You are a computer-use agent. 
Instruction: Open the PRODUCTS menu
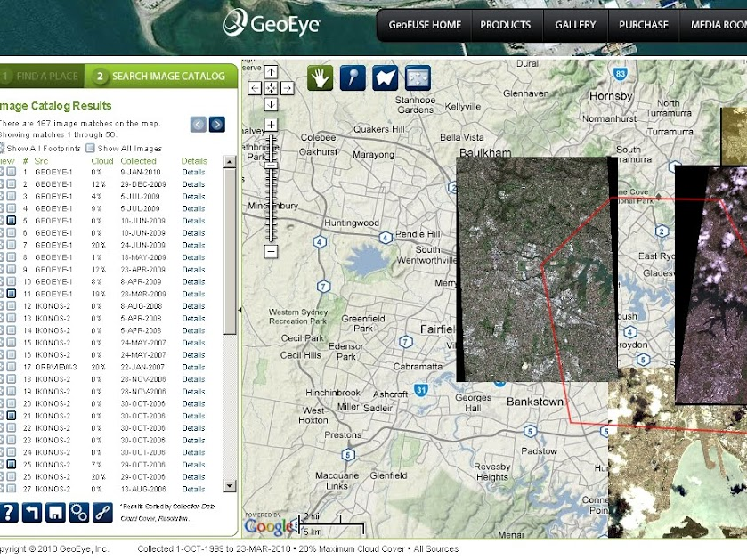[x=505, y=25]
